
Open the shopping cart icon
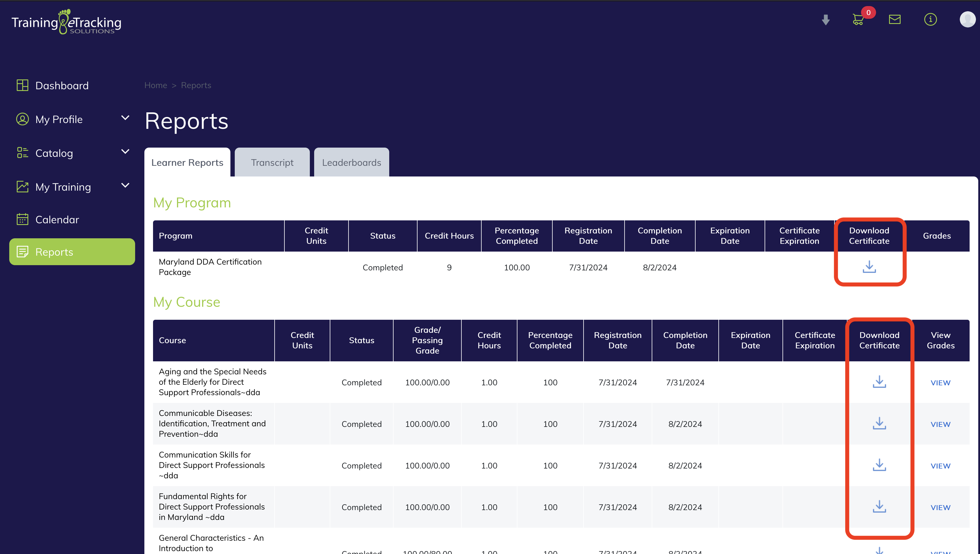(858, 19)
